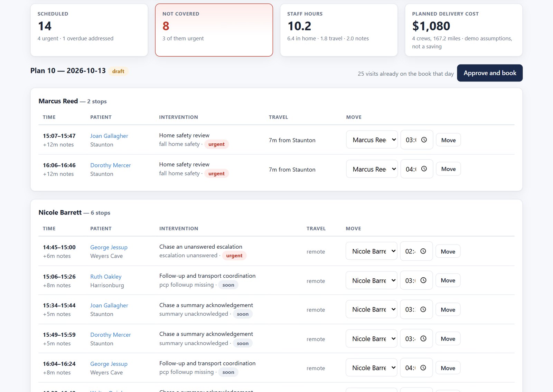Open clock icon for George Jessup 16:04 visit

pos(423,368)
